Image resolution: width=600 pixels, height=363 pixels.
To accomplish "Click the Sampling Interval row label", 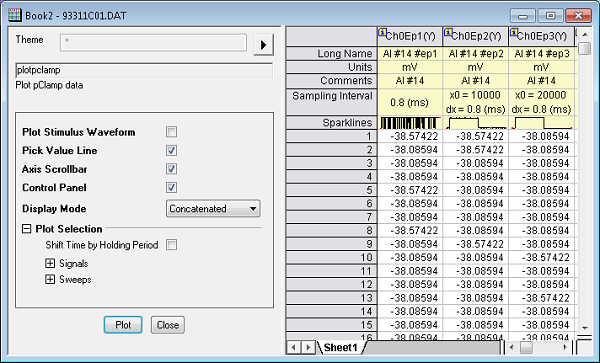I will click(331, 102).
